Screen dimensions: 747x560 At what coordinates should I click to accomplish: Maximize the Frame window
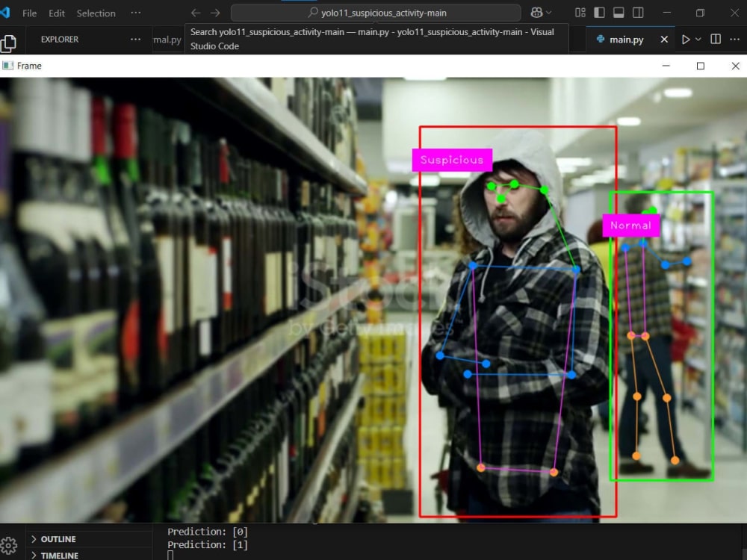(x=701, y=66)
